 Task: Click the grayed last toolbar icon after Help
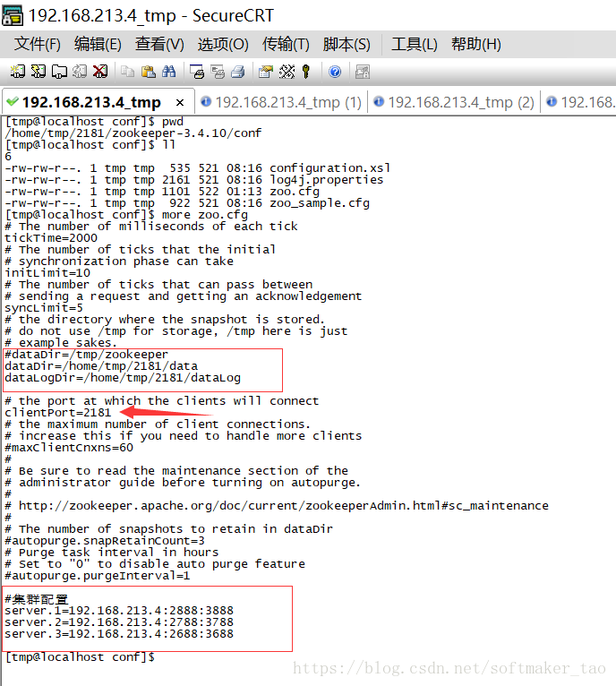[x=363, y=72]
